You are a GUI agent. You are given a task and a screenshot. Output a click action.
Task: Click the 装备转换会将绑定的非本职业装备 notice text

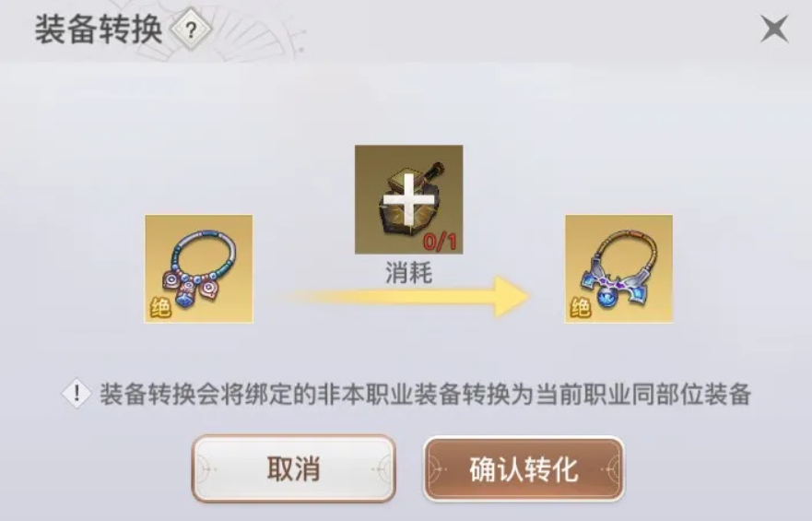pyautogui.click(x=279, y=394)
